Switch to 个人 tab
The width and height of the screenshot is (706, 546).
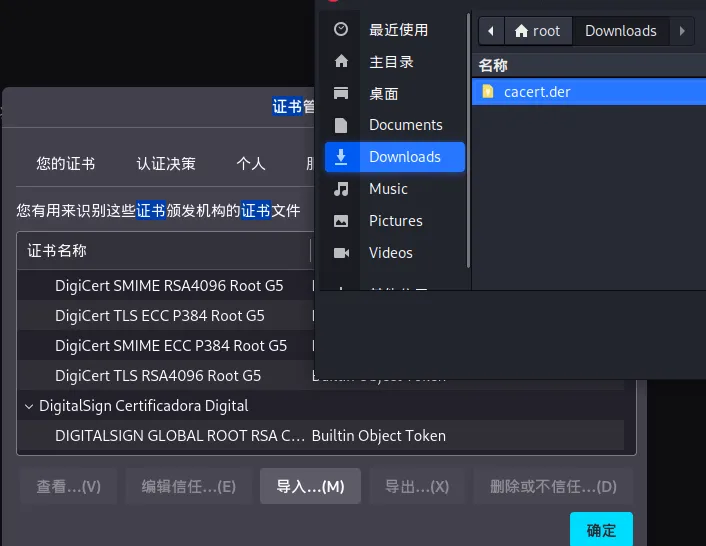coord(251,163)
